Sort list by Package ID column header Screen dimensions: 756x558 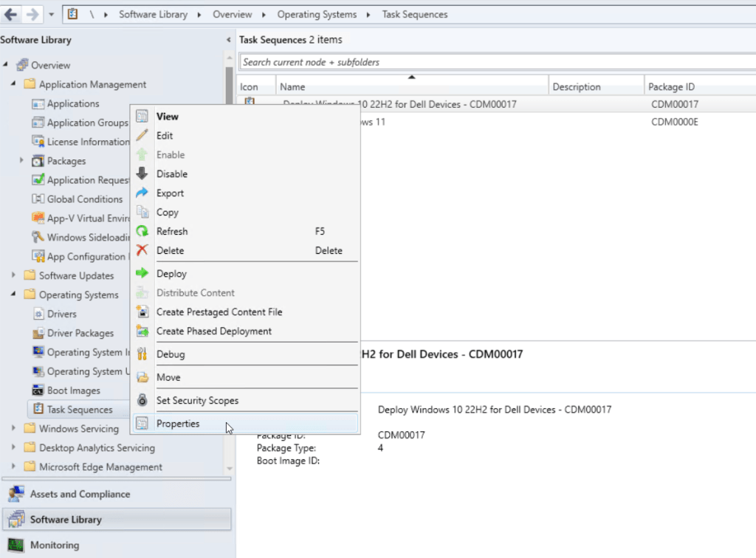[671, 87]
